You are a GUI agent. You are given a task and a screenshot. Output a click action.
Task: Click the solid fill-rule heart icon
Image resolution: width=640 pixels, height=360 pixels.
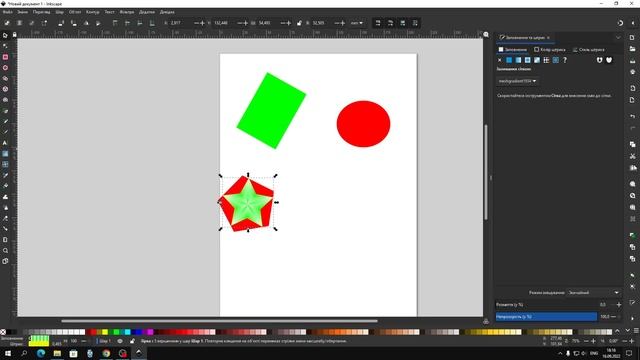pyautogui.click(x=609, y=60)
